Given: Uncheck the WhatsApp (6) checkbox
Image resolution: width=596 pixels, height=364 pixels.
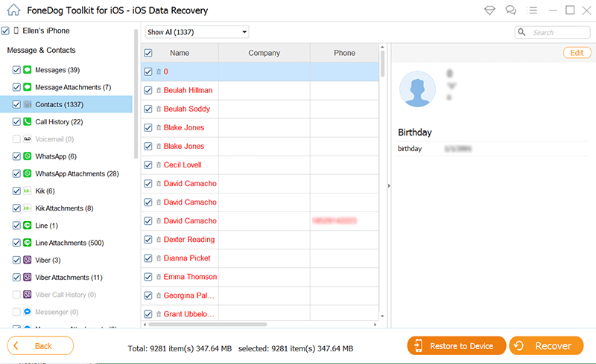Looking at the screenshot, I should coord(16,156).
